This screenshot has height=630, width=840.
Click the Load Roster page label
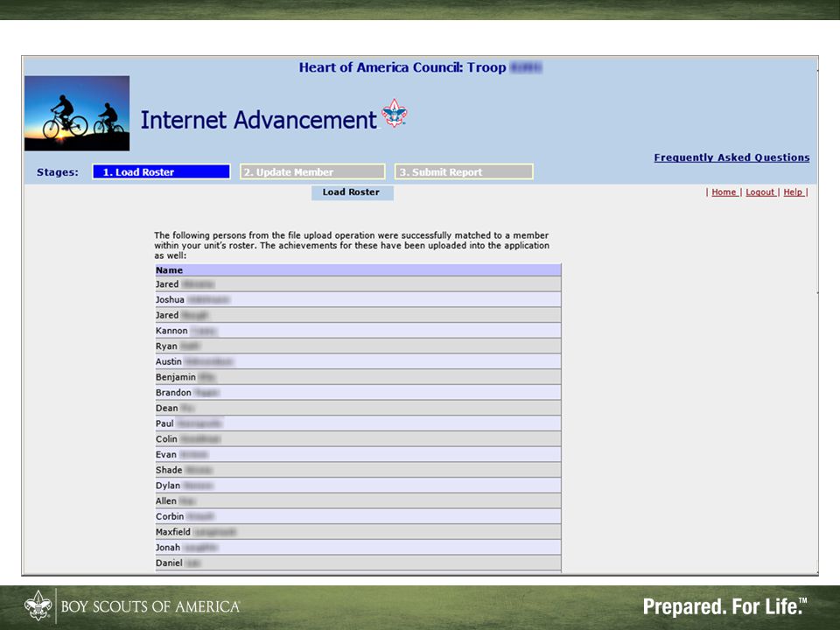click(x=352, y=192)
